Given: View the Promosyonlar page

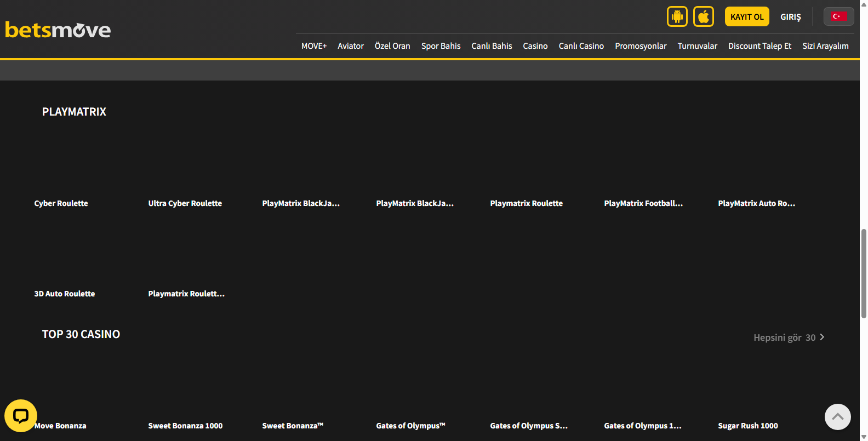Looking at the screenshot, I should [641, 46].
